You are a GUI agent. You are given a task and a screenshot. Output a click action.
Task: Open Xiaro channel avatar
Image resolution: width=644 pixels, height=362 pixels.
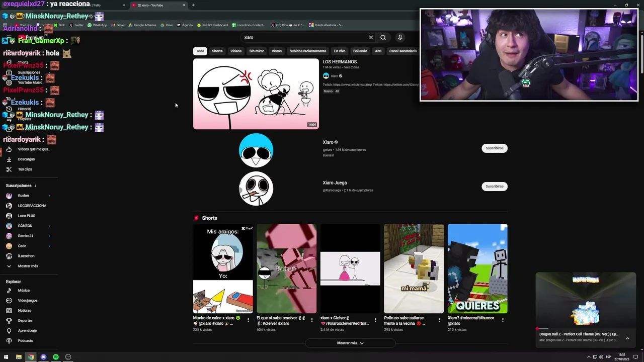(x=256, y=150)
